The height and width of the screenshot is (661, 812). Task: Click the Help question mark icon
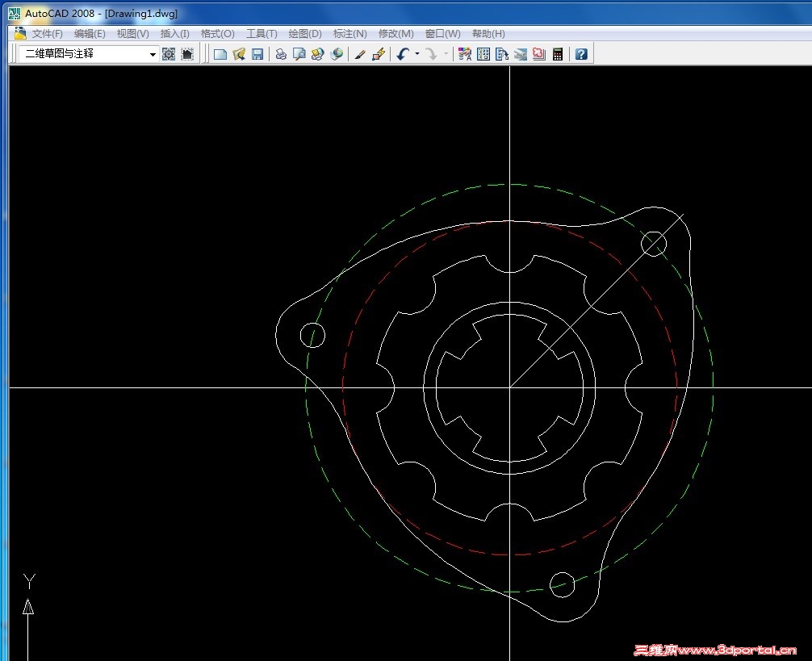pos(581,54)
